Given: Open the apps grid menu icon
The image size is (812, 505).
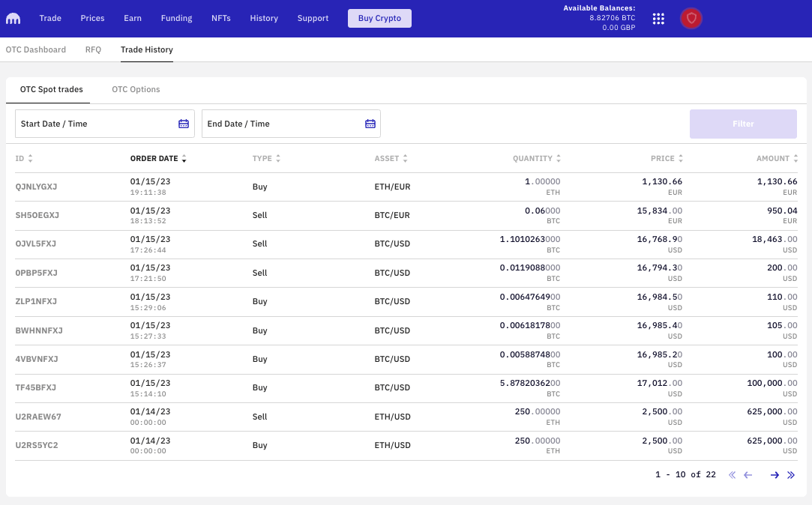Looking at the screenshot, I should pos(658,19).
